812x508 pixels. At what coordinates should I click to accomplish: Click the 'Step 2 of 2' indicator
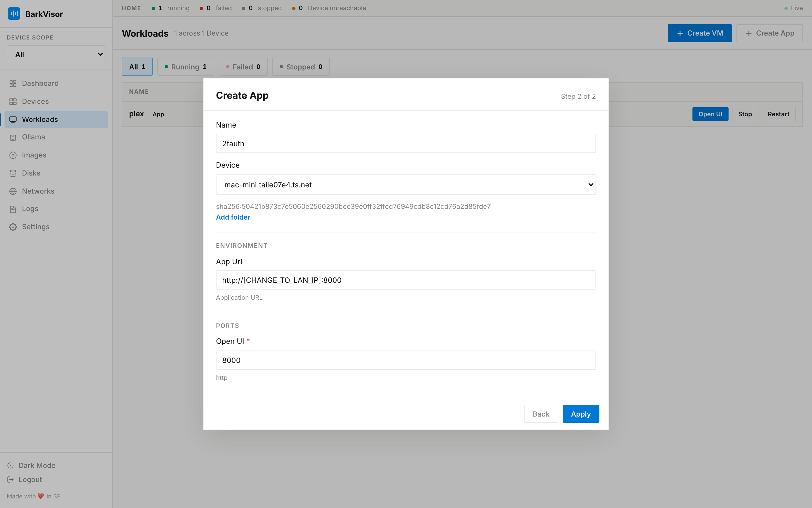578,97
